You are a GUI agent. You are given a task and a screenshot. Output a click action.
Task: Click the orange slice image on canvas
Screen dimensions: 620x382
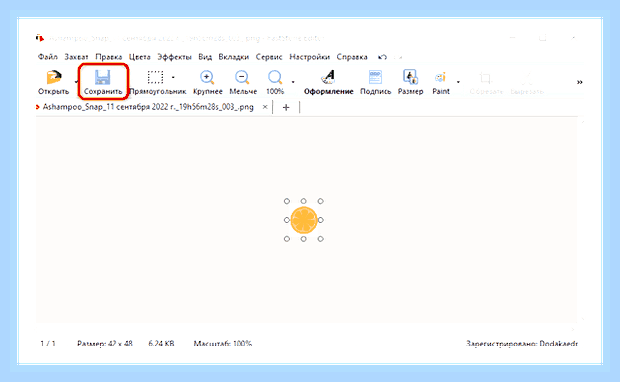[304, 220]
